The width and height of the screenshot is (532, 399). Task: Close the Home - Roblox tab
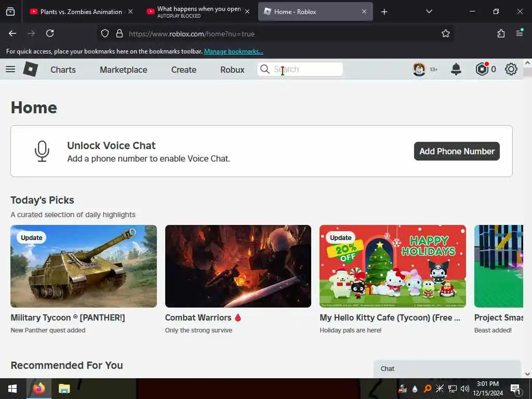click(364, 11)
